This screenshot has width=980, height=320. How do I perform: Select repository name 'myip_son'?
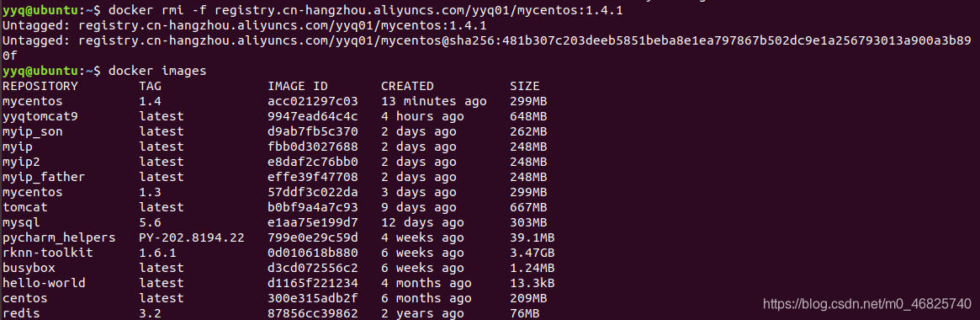point(33,131)
